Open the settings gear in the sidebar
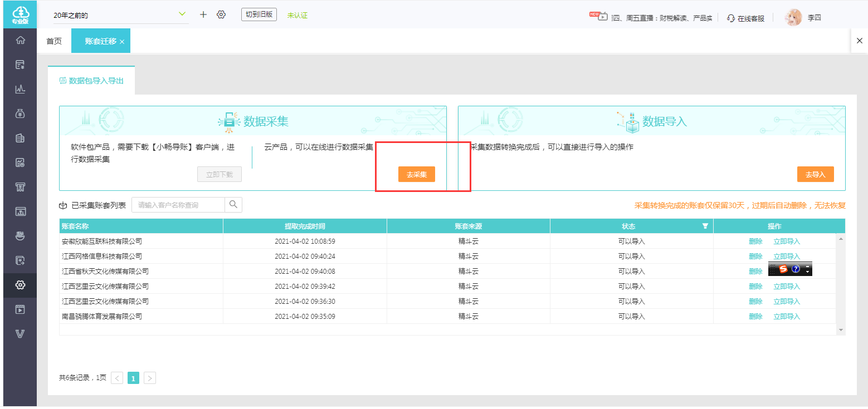Viewport: 868px width, 409px height. click(x=20, y=285)
